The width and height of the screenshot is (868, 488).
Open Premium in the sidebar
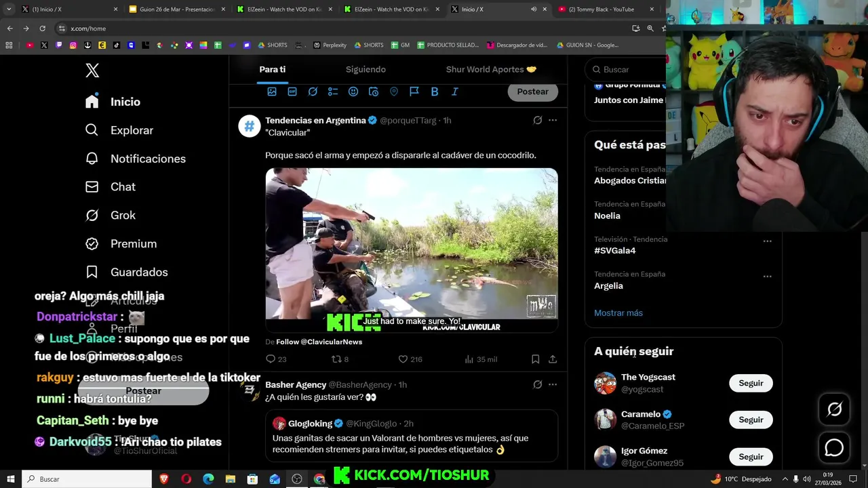(121, 244)
